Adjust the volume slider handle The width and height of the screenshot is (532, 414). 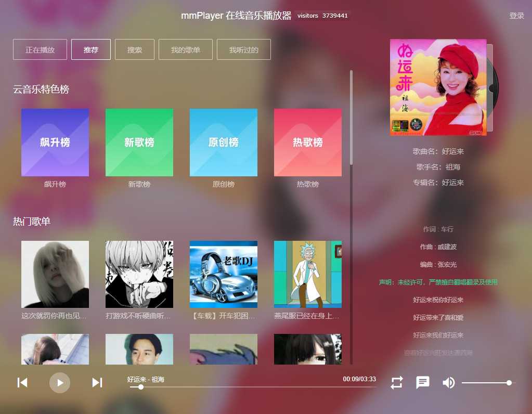pyautogui.click(x=509, y=382)
